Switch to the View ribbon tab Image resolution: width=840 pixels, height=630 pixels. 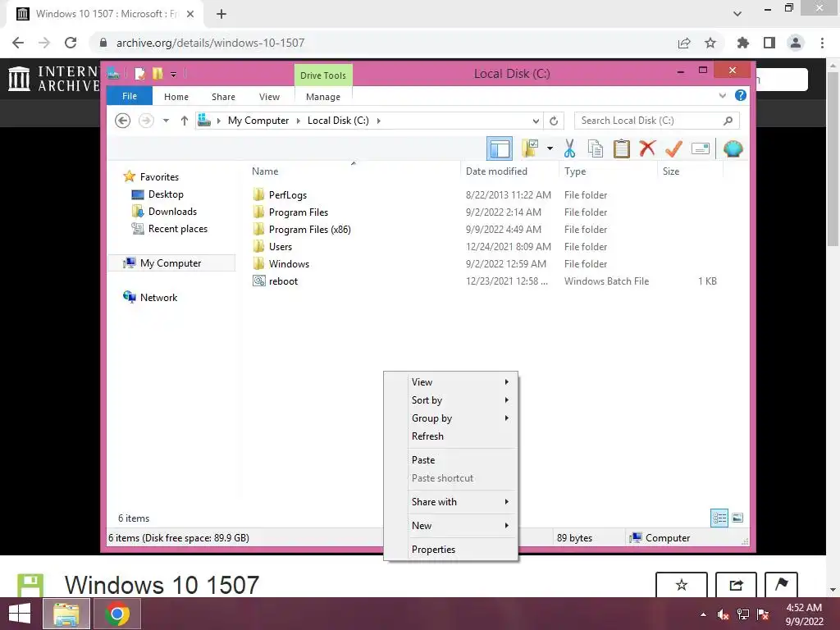[269, 97]
